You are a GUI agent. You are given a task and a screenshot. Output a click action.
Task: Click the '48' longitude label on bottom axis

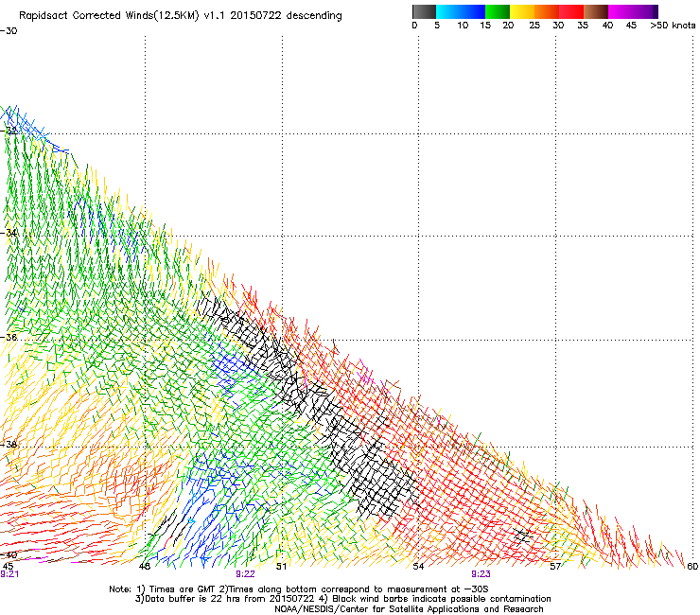145,567
